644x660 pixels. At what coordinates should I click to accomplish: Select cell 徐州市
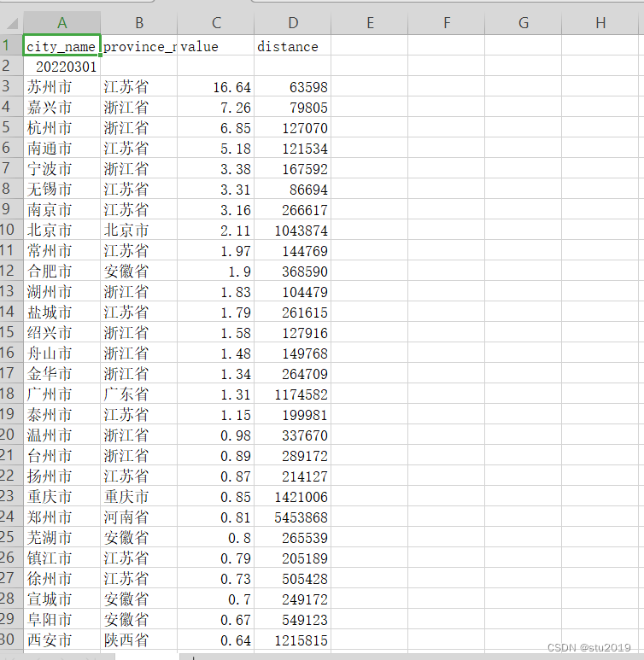(x=61, y=578)
